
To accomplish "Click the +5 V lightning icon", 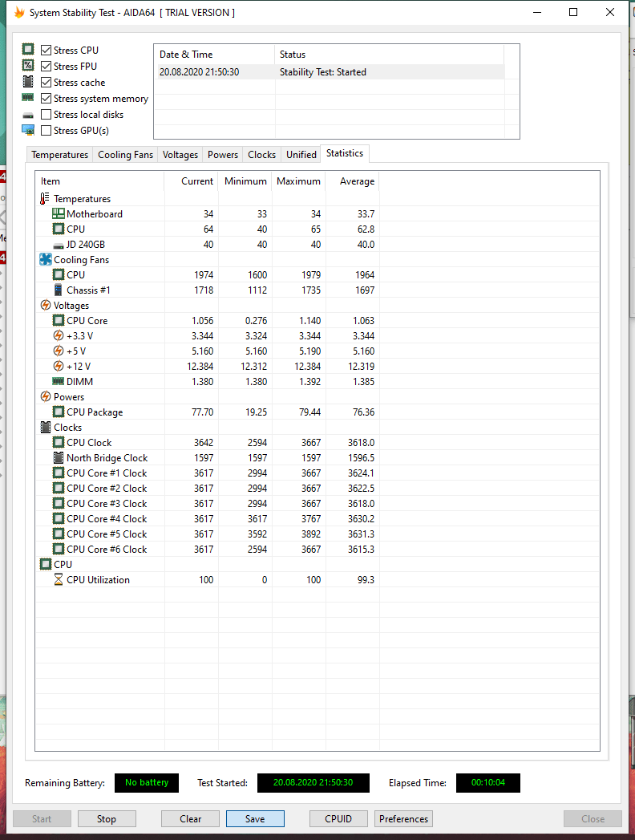I will [59, 351].
